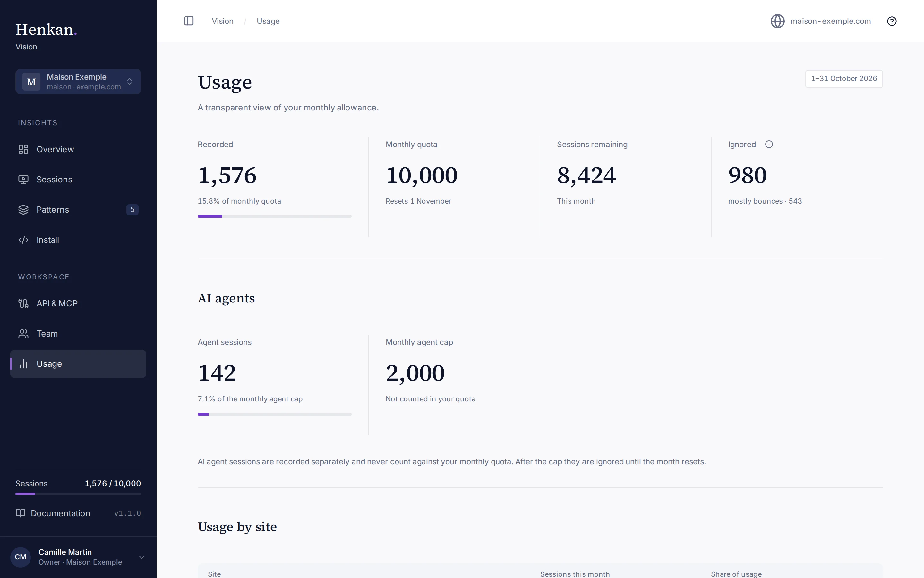Click the Patterns layers icon

[x=23, y=209]
